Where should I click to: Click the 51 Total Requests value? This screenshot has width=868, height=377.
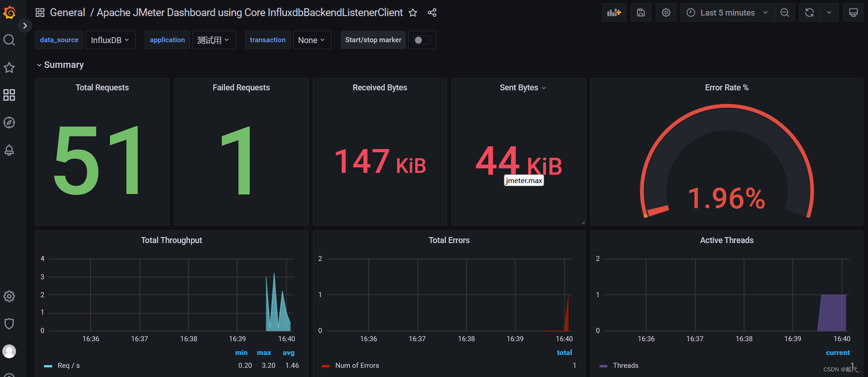[98, 160]
